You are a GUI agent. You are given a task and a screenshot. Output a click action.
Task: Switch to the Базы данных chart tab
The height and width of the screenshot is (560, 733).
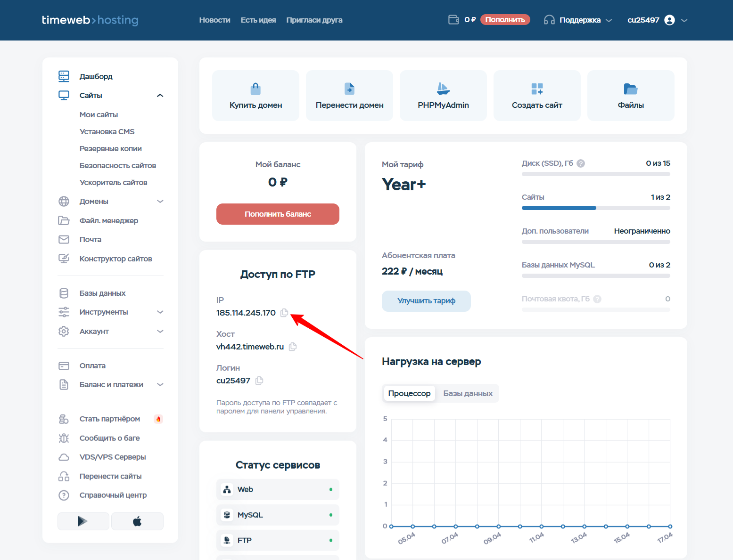point(468,393)
